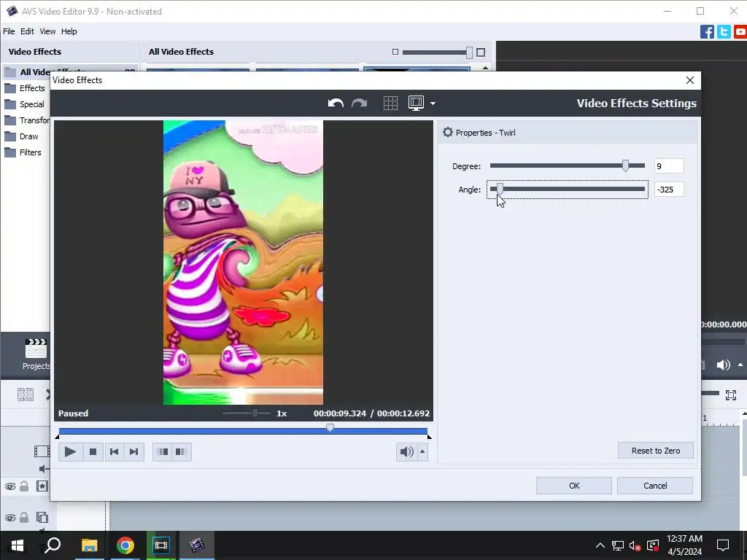Cancel the Video Effects dialog

(655, 486)
